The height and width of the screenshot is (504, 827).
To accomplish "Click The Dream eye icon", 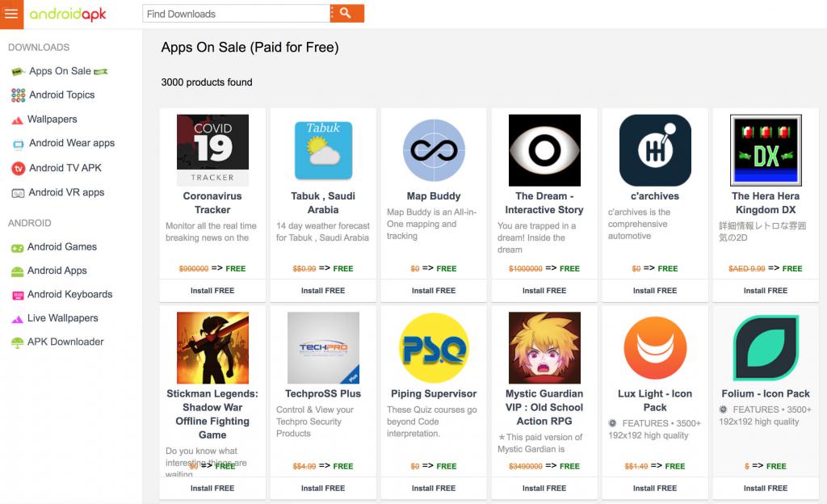I will [544, 150].
